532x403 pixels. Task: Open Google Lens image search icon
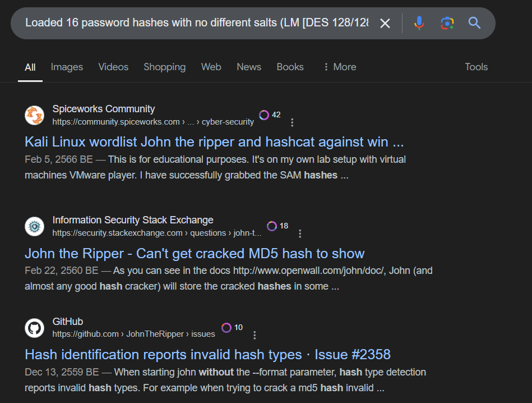click(x=447, y=23)
